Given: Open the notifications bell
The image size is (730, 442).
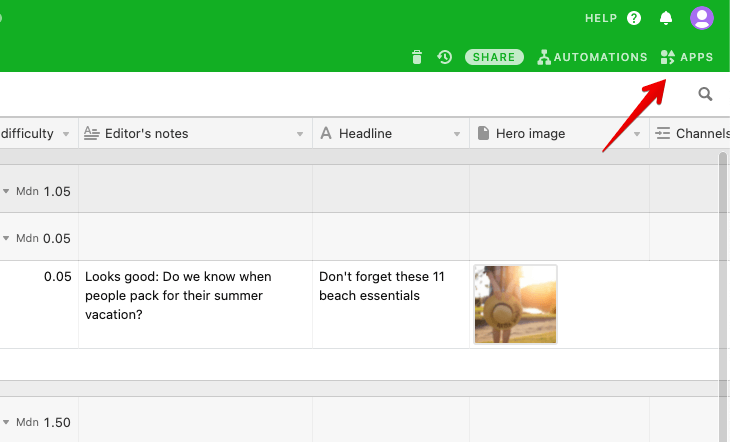Looking at the screenshot, I should (x=666, y=18).
